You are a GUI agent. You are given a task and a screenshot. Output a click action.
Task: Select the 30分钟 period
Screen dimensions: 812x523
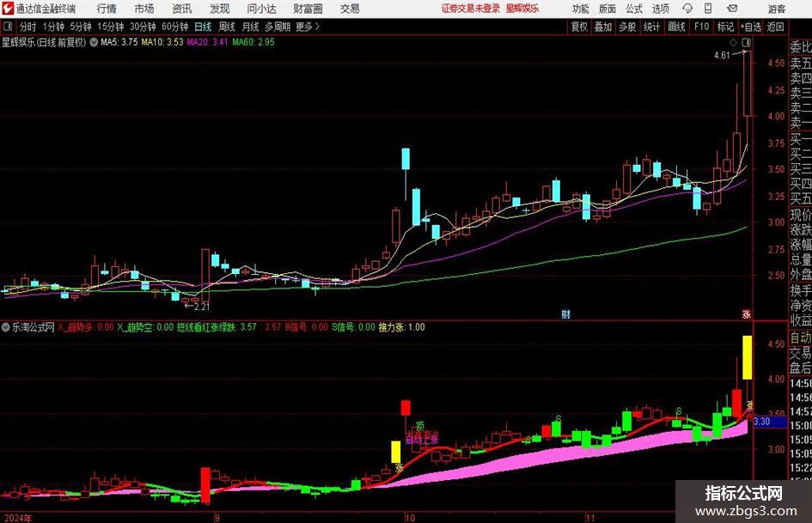click(143, 27)
